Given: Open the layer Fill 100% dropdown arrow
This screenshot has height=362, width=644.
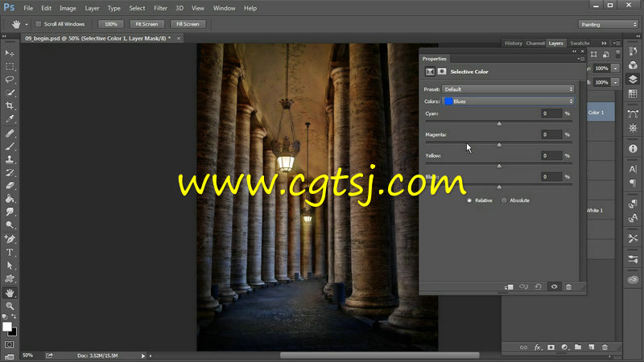Looking at the screenshot, I should (615, 83).
